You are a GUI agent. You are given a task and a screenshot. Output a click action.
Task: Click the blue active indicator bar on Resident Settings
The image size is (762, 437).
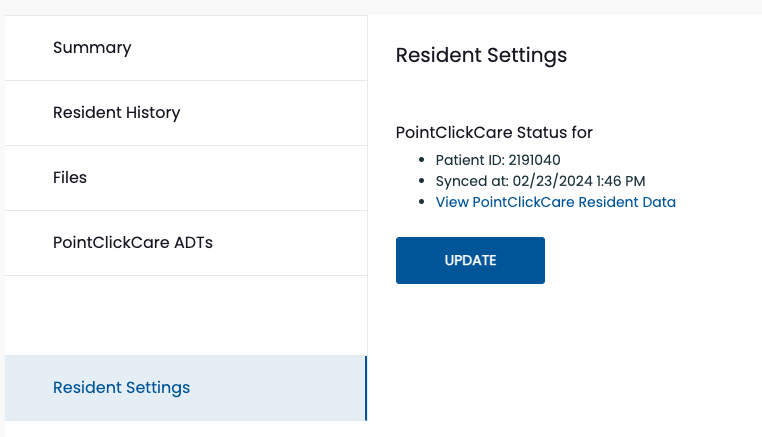pyautogui.click(x=366, y=388)
